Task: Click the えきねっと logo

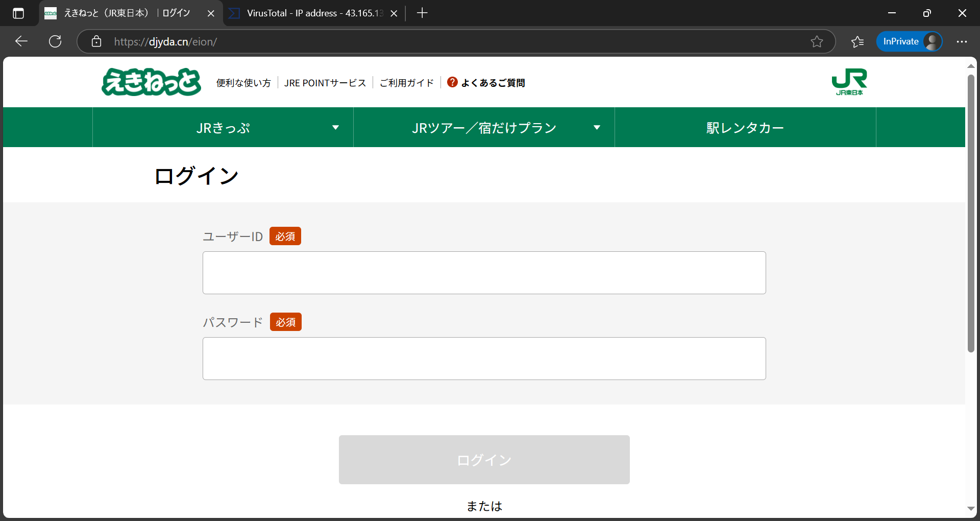Action: pyautogui.click(x=151, y=82)
